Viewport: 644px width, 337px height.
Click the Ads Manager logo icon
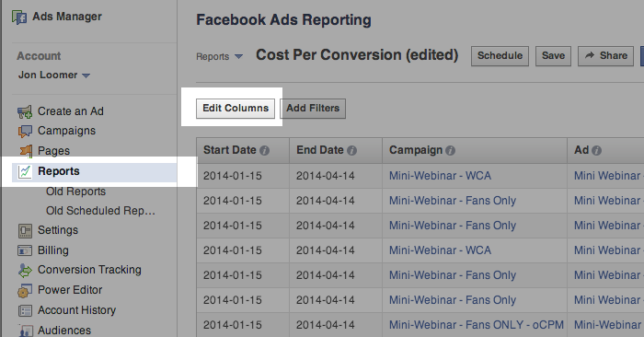pyautogui.click(x=19, y=17)
